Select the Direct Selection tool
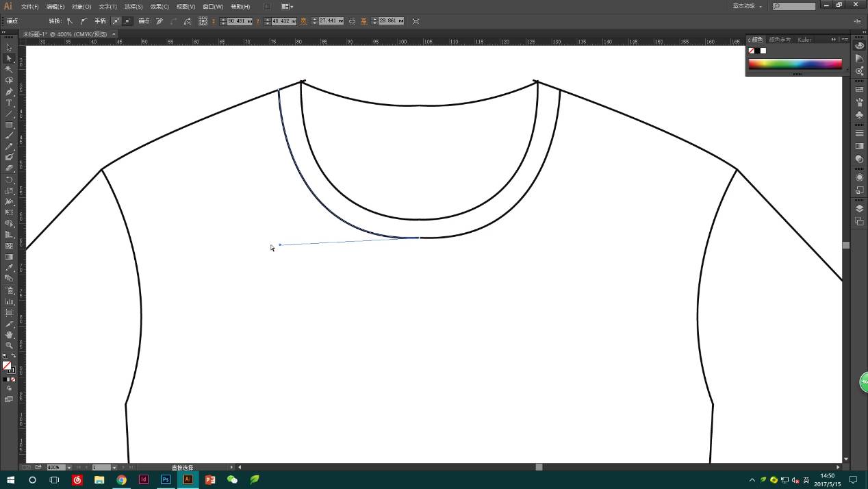The height and width of the screenshot is (489, 868). pos(9,58)
